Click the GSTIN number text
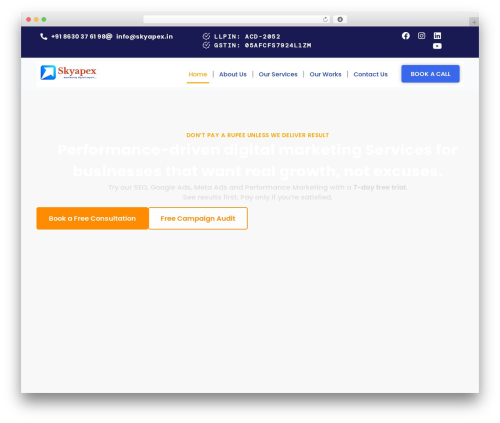500x423 pixels. point(262,45)
